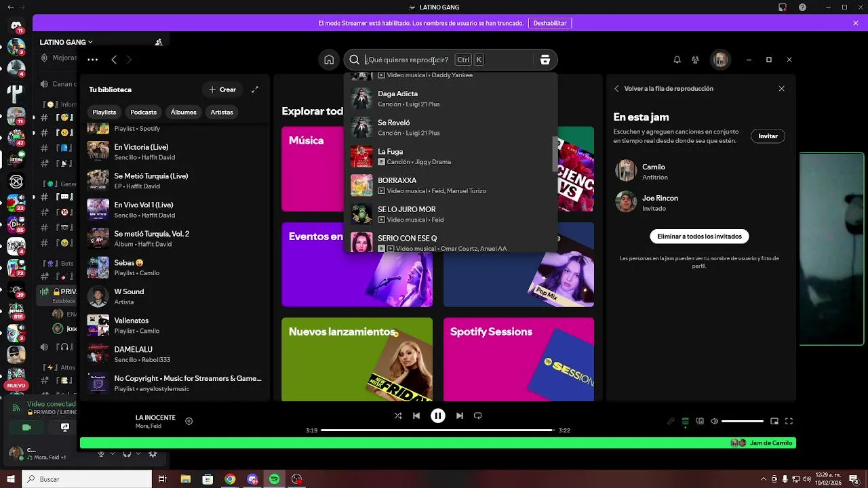Select La Fuga by Jiggy Drama
This screenshot has width=868, height=488.
click(x=451, y=157)
